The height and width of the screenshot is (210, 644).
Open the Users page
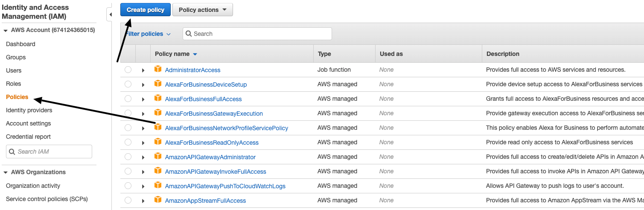(14, 70)
